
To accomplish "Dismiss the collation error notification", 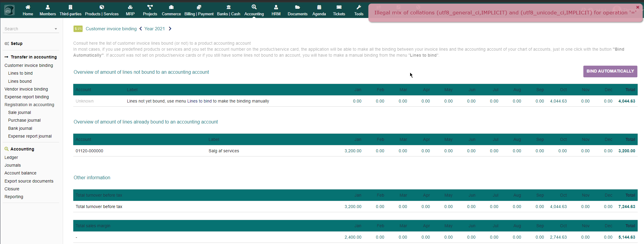I will click(x=637, y=7).
